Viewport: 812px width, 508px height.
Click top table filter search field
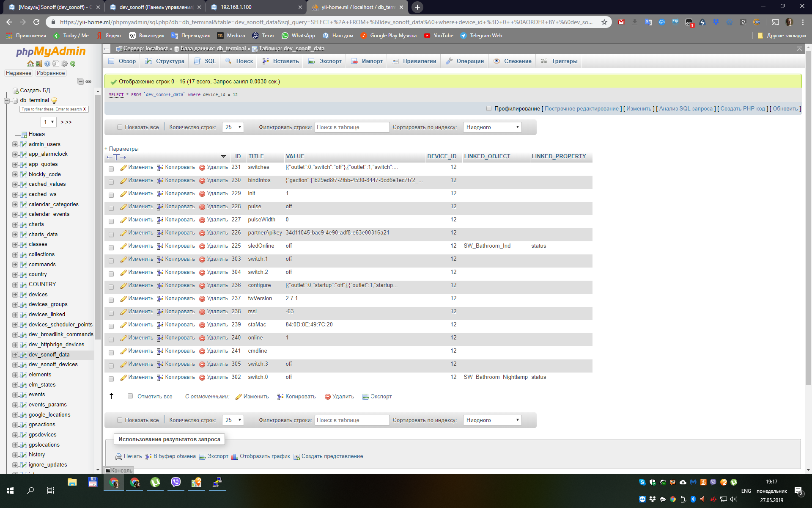click(x=352, y=127)
